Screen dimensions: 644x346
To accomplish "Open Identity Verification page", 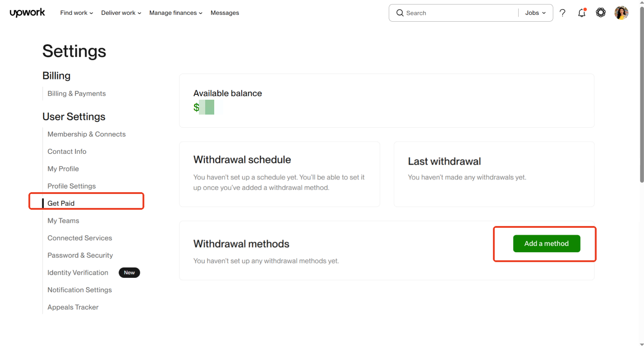I will (x=78, y=272).
